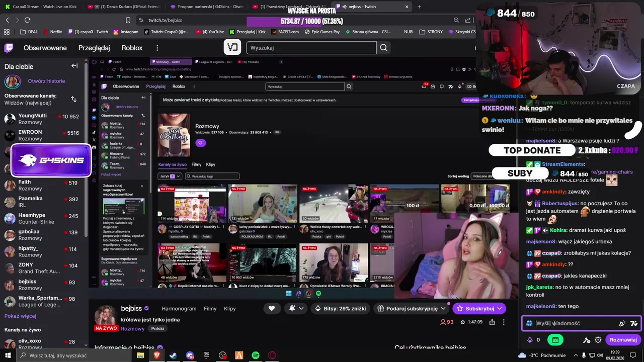Open the moderator tools icon in chat
The height and width of the screenshot is (362, 644).
pos(587,339)
